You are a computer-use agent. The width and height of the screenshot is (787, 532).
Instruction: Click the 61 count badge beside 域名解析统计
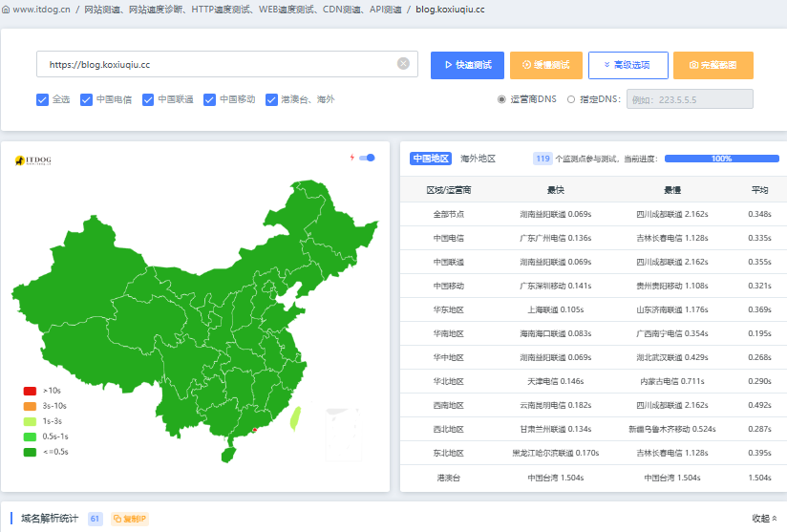[x=96, y=519]
